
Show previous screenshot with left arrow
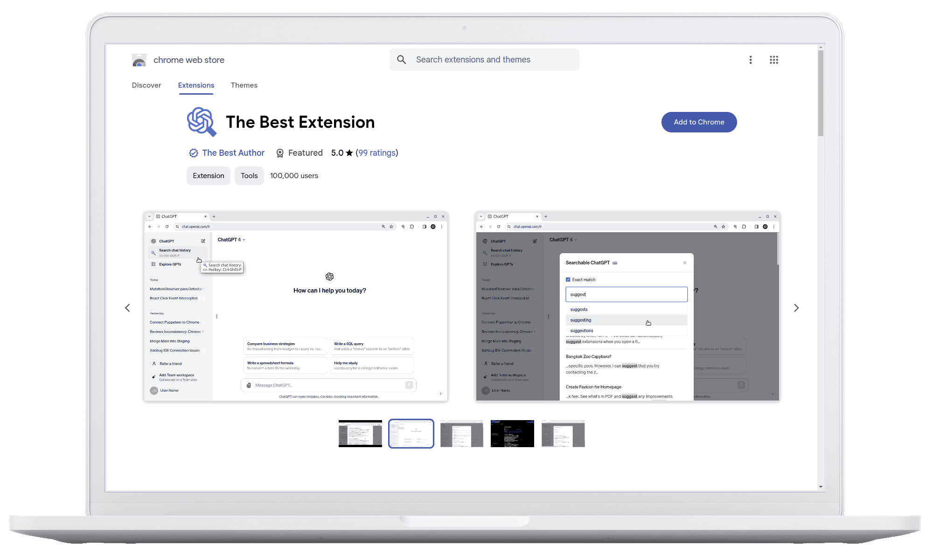click(x=127, y=308)
